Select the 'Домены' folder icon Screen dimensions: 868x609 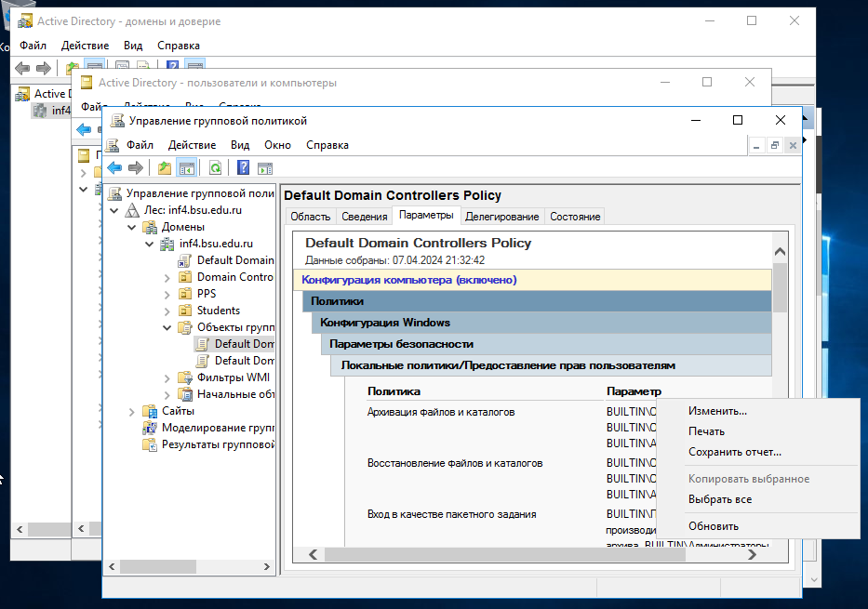pyautogui.click(x=150, y=227)
